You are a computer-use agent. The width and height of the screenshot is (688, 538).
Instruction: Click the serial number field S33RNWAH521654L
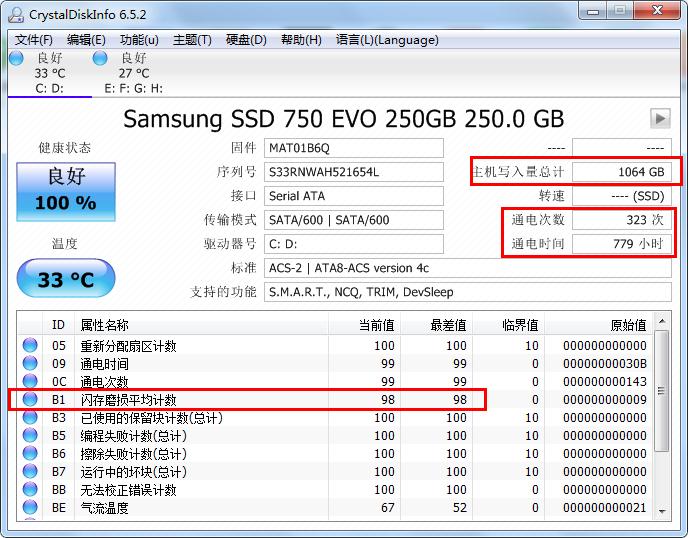point(354,172)
